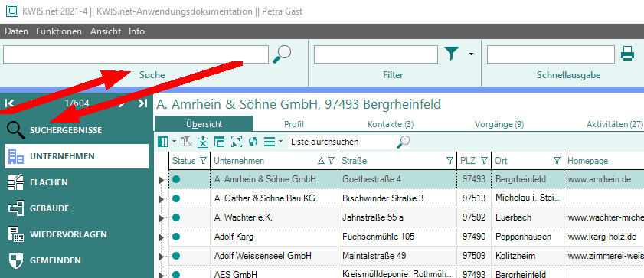The height and width of the screenshot is (278, 644).
Task: Switch to the Übersicht tab
Action: pyautogui.click(x=204, y=124)
